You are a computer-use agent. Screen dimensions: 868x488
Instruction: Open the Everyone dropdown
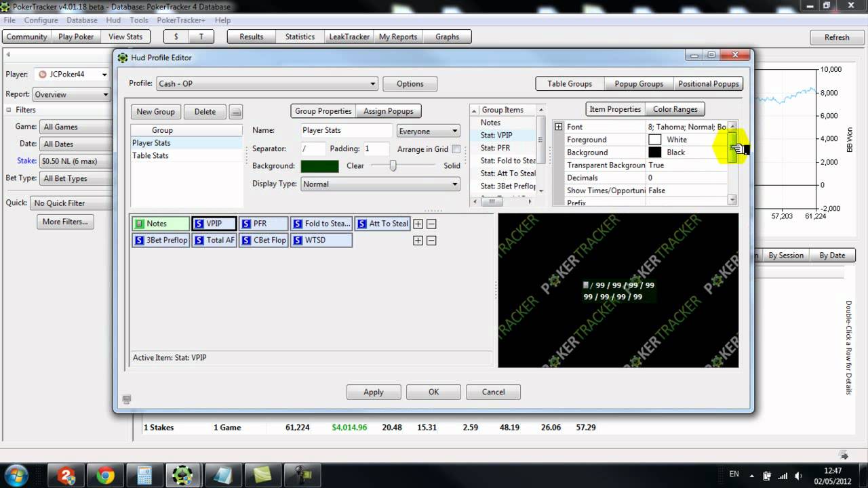pos(429,131)
